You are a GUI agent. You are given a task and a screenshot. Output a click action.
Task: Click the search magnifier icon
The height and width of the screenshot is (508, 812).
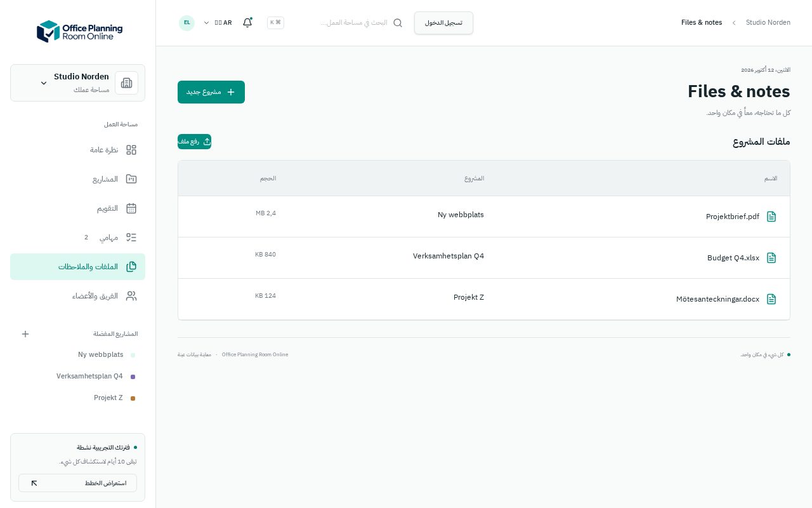click(x=398, y=23)
